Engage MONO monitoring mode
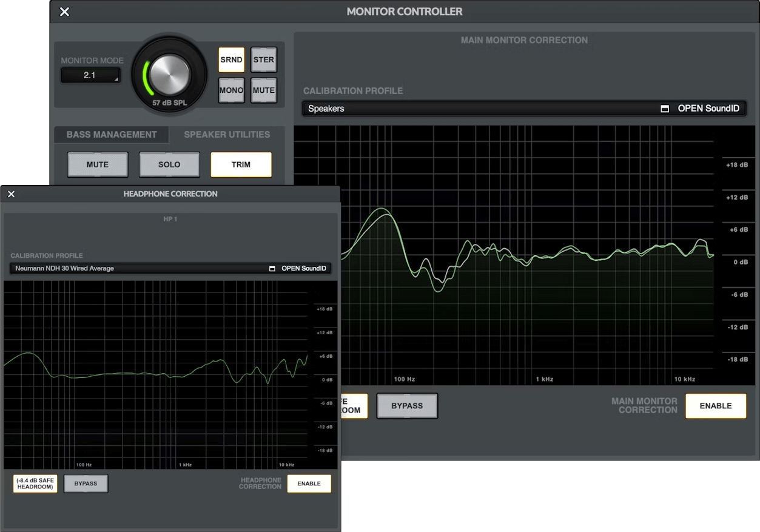The height and width of the screenshot is (532, 760). coord(231,90)
